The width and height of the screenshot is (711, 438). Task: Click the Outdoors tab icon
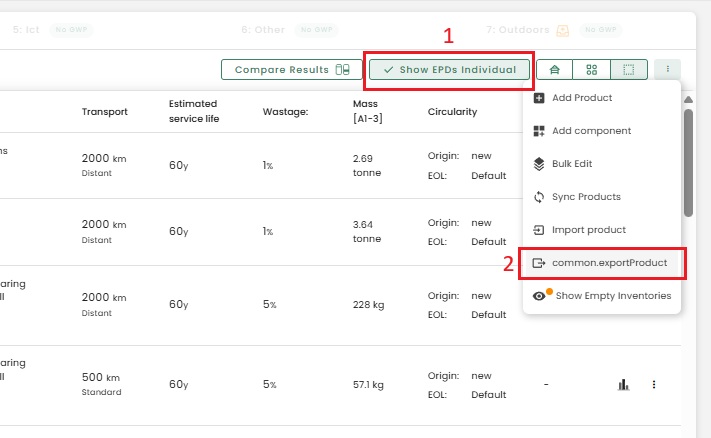tap(563, 30)
